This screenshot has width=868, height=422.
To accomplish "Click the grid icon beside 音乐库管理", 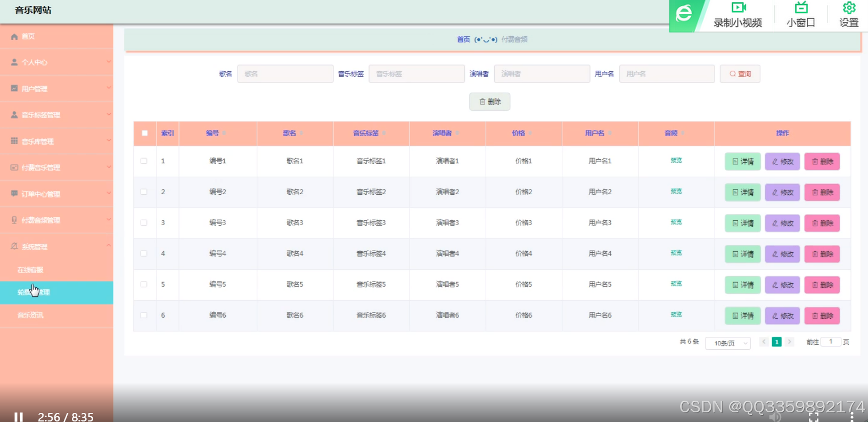I will click(14, 141).
